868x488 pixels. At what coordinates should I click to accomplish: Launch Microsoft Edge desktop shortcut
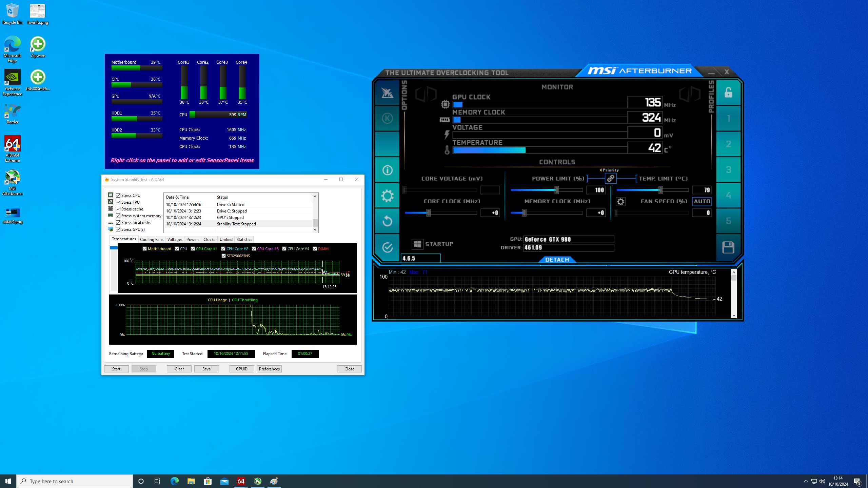12,49
